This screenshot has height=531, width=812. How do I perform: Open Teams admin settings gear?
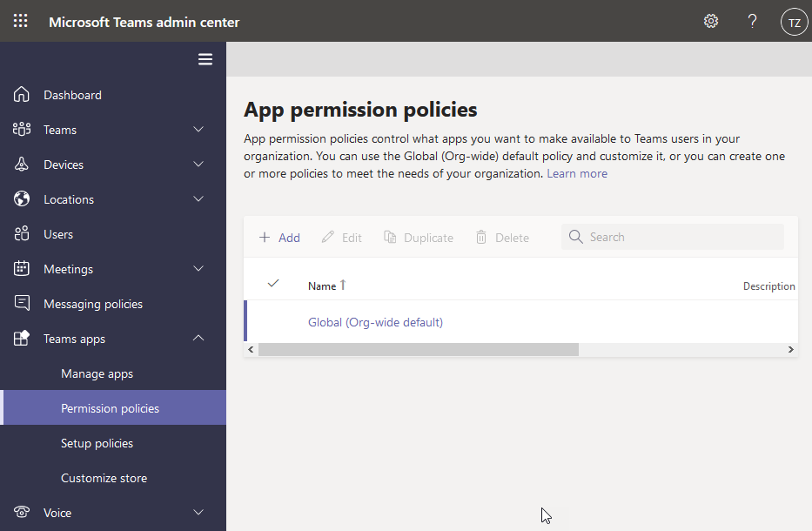[711, 21]
